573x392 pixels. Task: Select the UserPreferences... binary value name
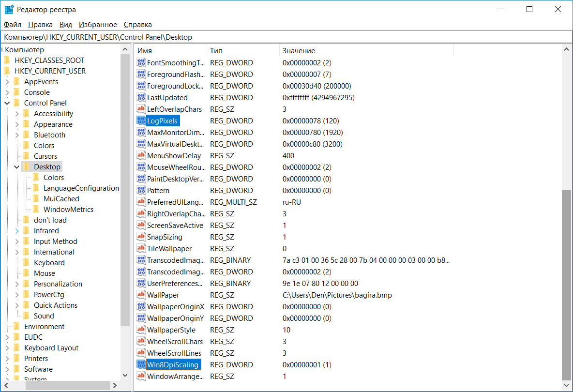(x=175, y=283)
